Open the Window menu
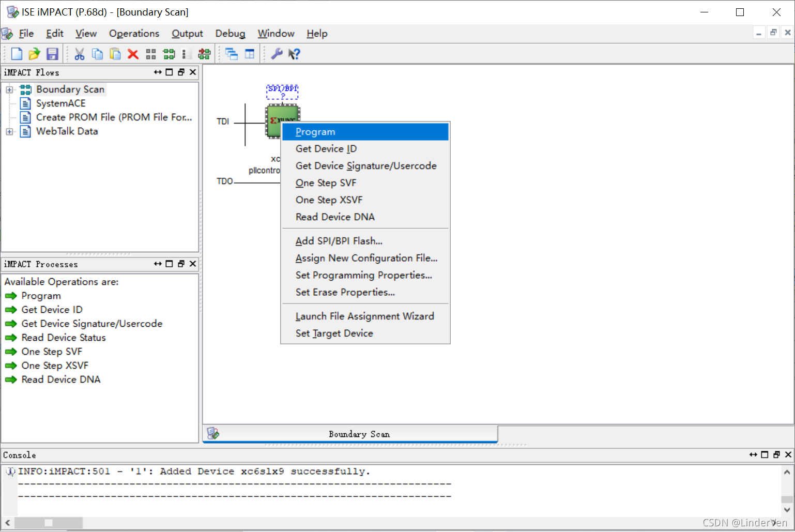Viewport: 795px width, 532px height. point(276,34)
